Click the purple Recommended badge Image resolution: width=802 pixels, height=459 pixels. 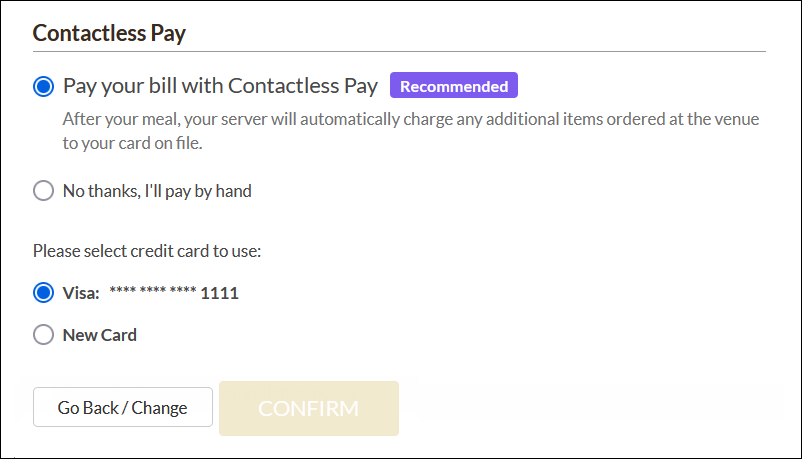454,86
